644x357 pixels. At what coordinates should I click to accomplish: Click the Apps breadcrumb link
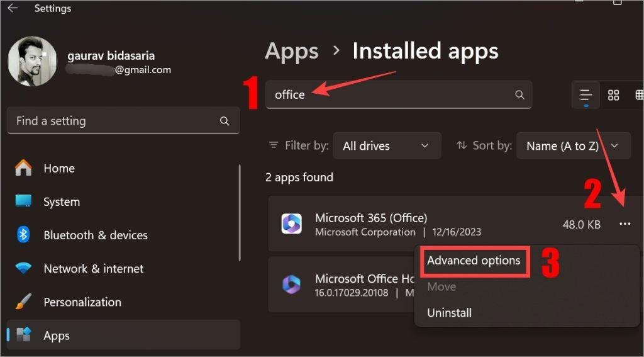292,52
